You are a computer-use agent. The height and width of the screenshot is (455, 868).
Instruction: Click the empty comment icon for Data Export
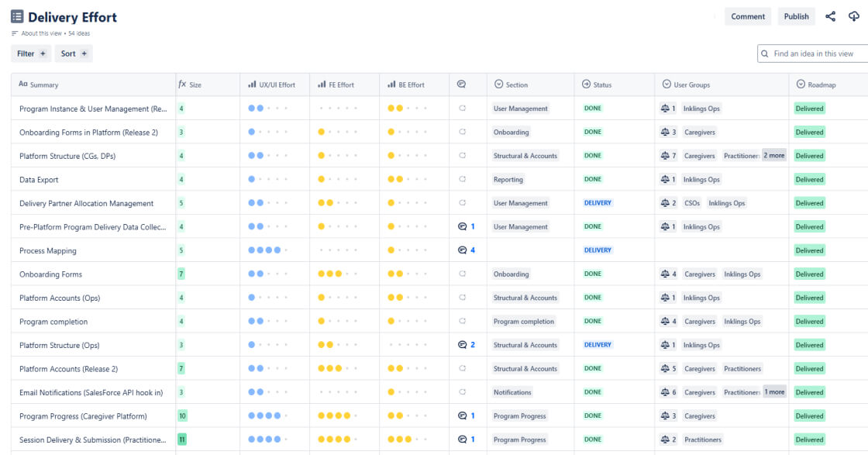point(463,179)
